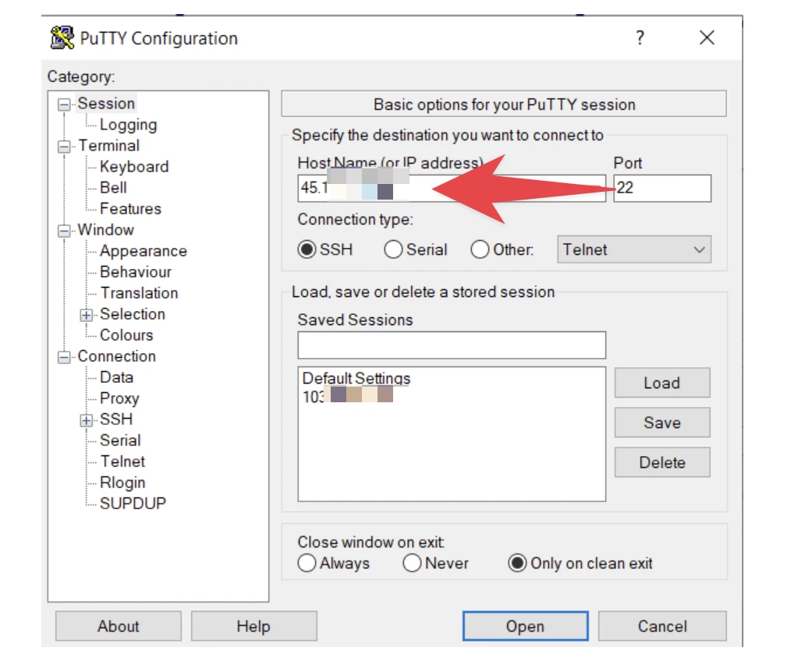
Task: Open the Translation settings category
Action: [140, 293]
